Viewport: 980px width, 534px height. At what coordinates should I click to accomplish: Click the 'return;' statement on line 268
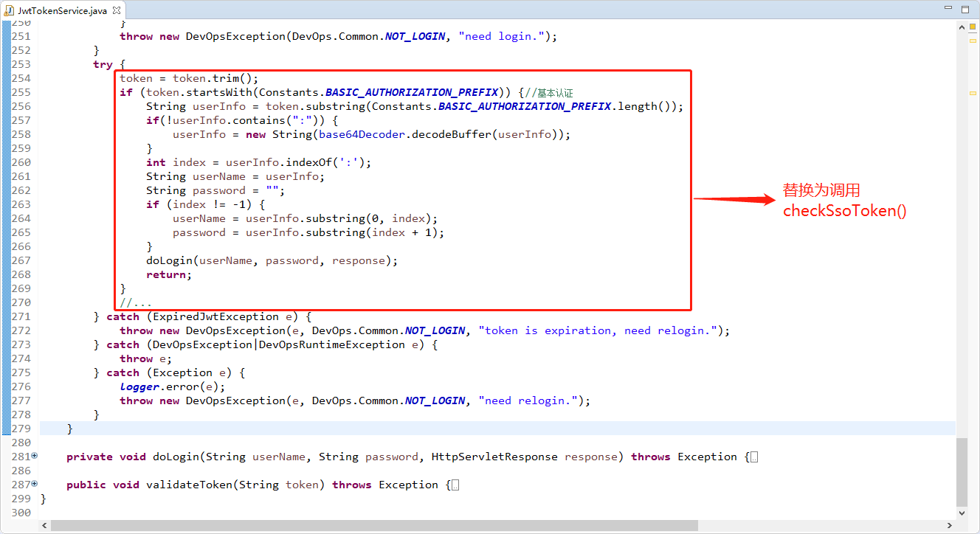pos(169,274)
